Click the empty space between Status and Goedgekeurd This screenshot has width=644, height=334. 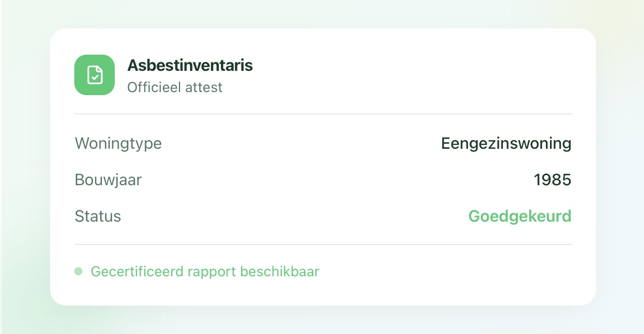tap(293, 217)
